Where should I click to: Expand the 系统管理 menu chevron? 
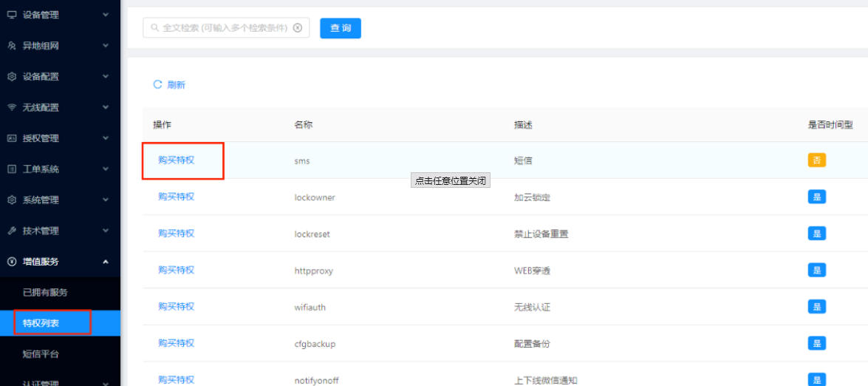tap(106, 200)
